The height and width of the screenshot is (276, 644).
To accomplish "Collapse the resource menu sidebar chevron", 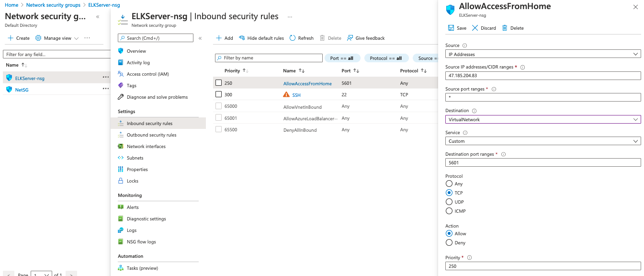I will pos(200,38).
